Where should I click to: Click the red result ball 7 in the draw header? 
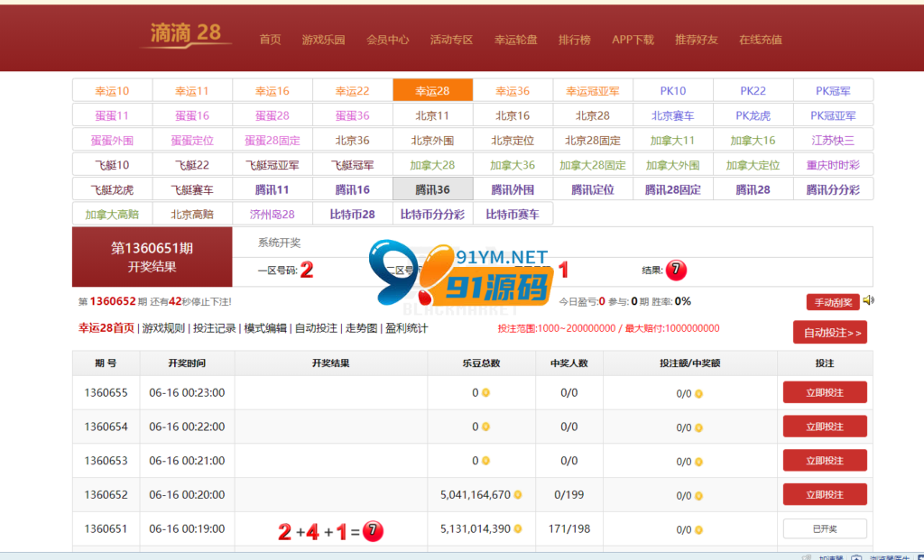[x=676, y=271]
